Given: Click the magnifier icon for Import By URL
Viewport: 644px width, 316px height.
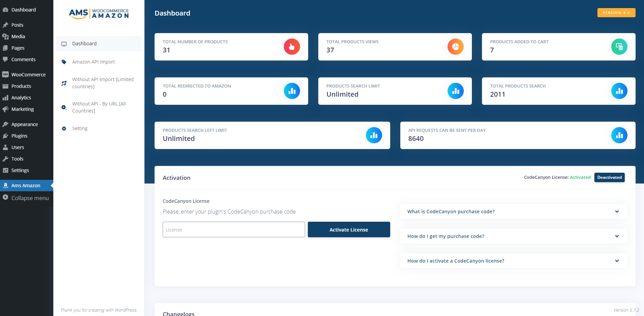Looking at the screenshot, I should click(64, 107).
